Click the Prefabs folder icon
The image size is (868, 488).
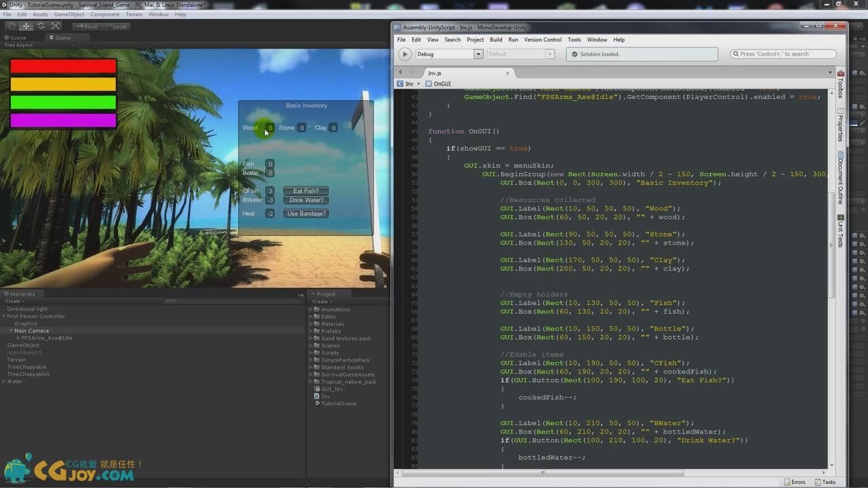coord(317,331)
